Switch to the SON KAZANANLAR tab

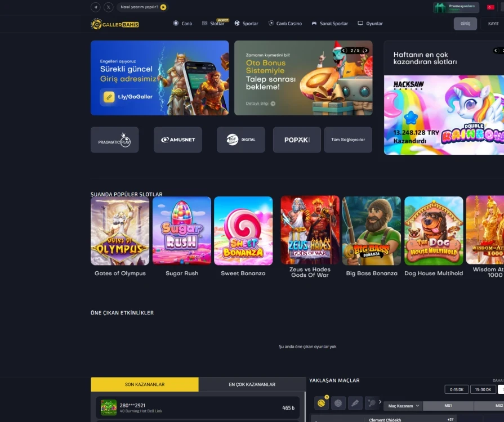pos(145,384)
